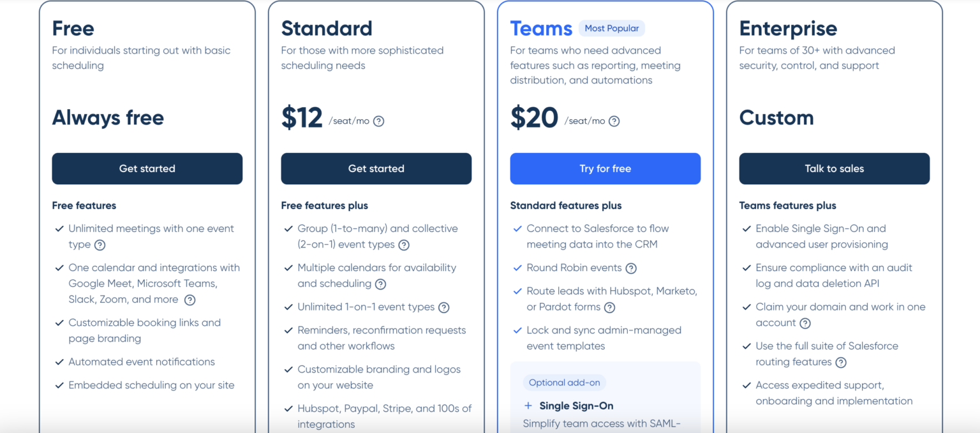
Task: Click Try for free button
Action: click(605, 168)
